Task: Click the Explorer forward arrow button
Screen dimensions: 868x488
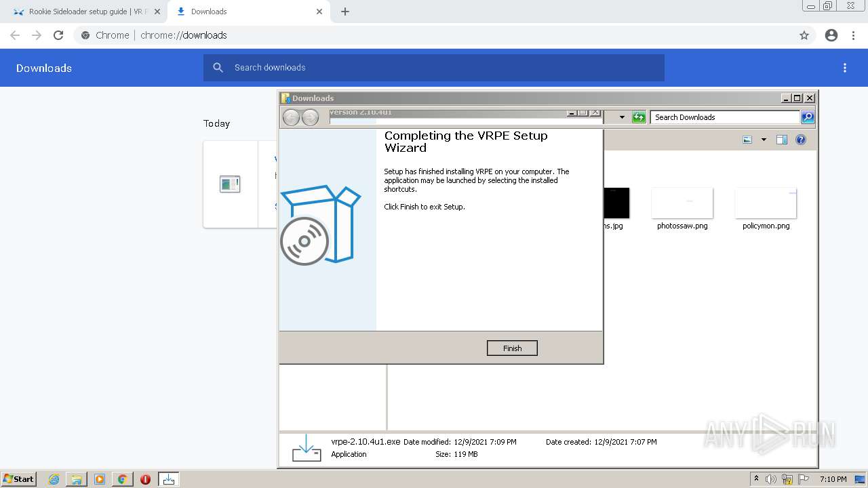Action: tap(310, 117)
